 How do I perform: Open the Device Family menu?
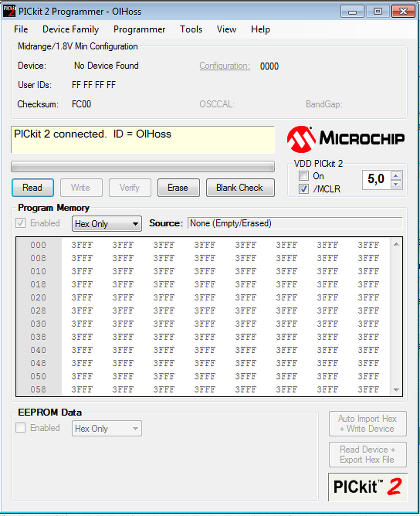tap(71, 29)
